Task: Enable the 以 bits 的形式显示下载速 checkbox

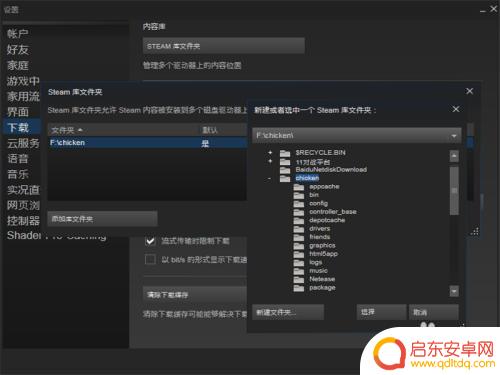Action: (150, 259)
